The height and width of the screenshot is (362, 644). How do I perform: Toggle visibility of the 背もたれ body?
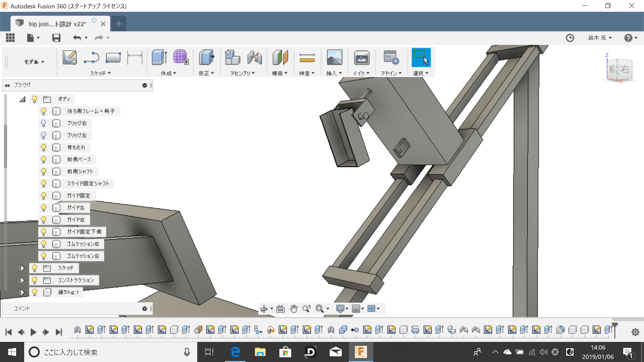[44, 147]
